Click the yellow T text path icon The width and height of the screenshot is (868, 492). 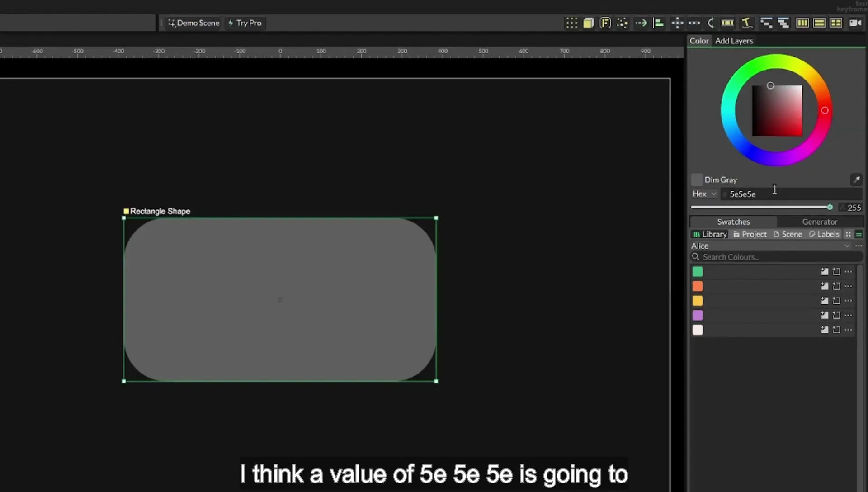[x=747, y=23]
